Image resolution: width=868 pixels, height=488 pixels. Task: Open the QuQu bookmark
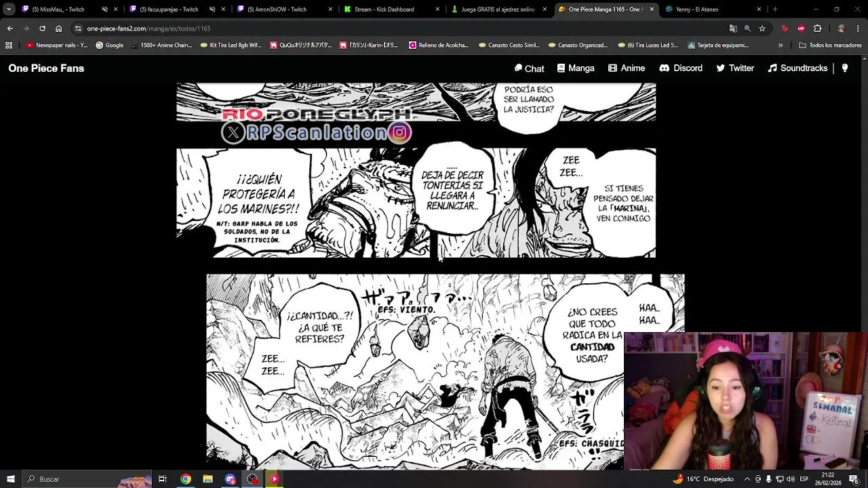300,45
